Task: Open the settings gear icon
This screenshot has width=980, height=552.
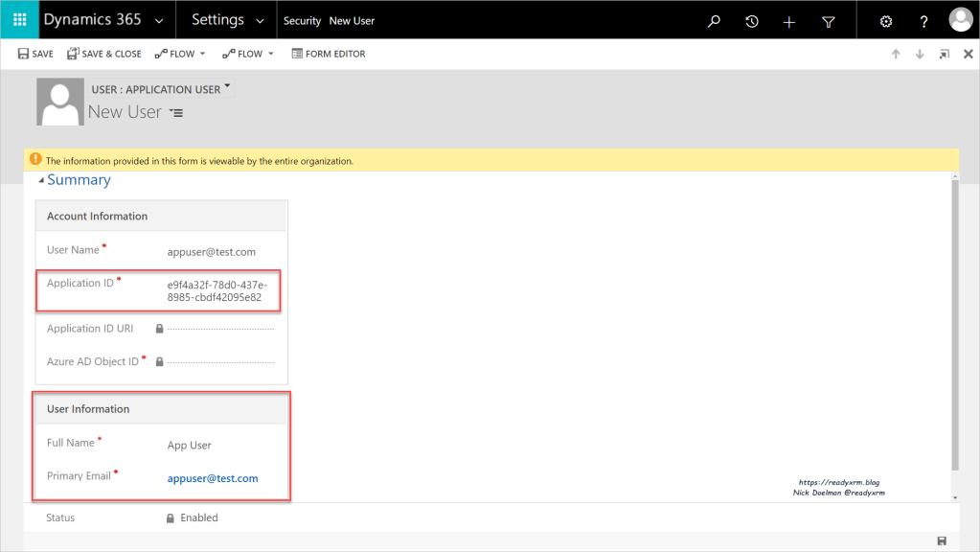Action: tap(886, 21)
